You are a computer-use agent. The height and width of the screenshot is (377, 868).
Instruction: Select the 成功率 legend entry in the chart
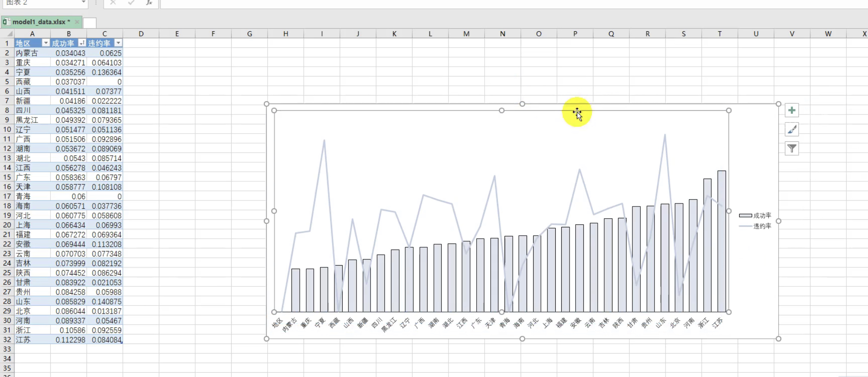pos(755,216)
